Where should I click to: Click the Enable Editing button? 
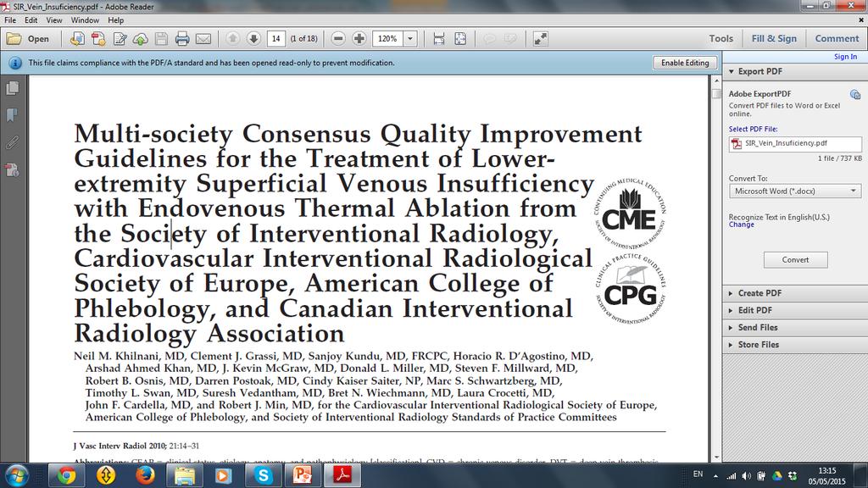click(685, 63)
